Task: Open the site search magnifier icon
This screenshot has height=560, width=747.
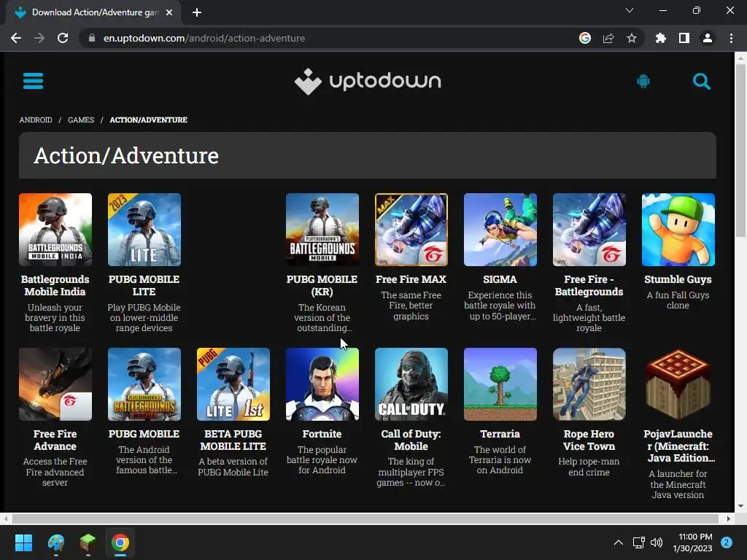Action: pos(701,82)
